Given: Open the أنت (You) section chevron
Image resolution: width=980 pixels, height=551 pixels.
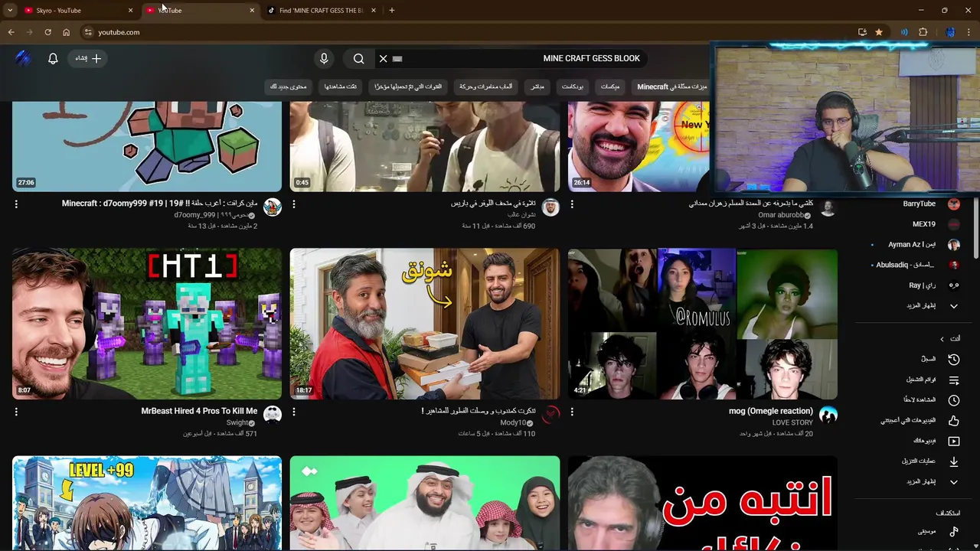Looking at the screenshot, I should click(x=942, y=338).
